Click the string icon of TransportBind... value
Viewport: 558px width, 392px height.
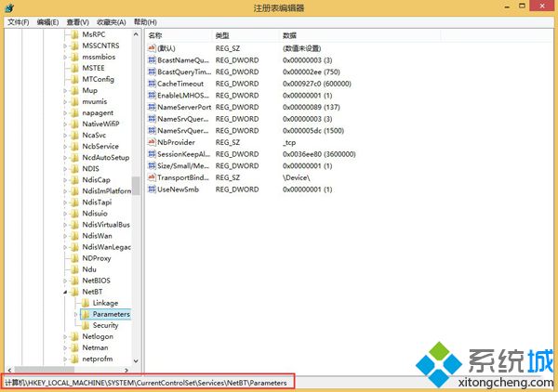point(152,177)
